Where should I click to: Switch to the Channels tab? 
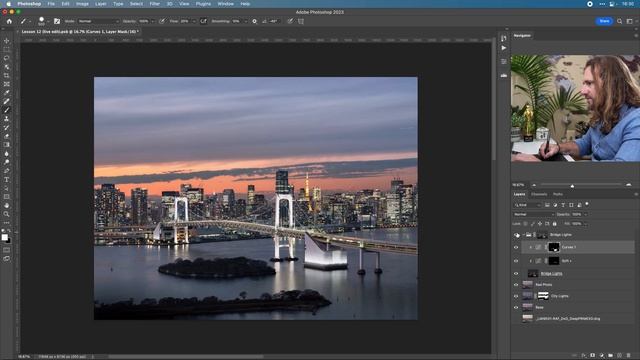(539, 194)
